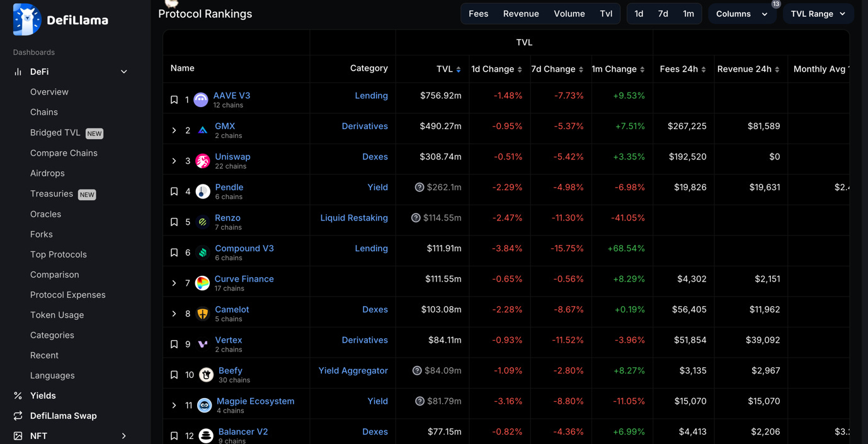
Task: Switch to 1m time period
Action: point(688,14)
